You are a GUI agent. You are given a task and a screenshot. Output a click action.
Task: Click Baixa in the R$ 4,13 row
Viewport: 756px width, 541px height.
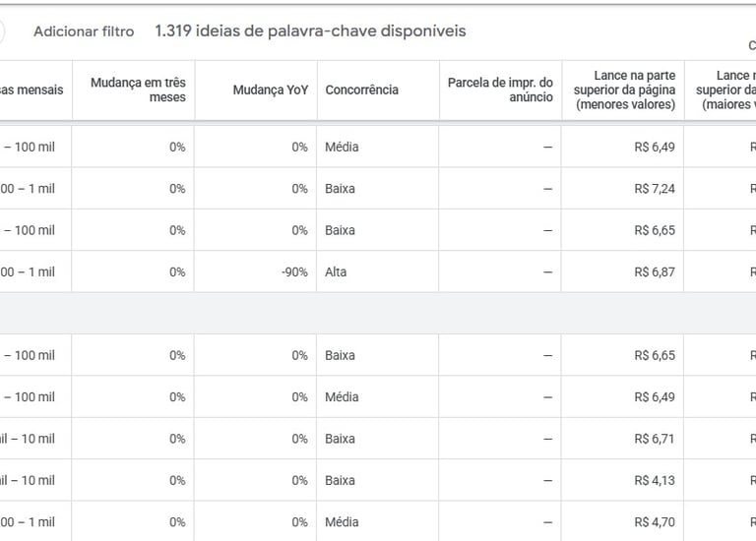click(340, 480)
